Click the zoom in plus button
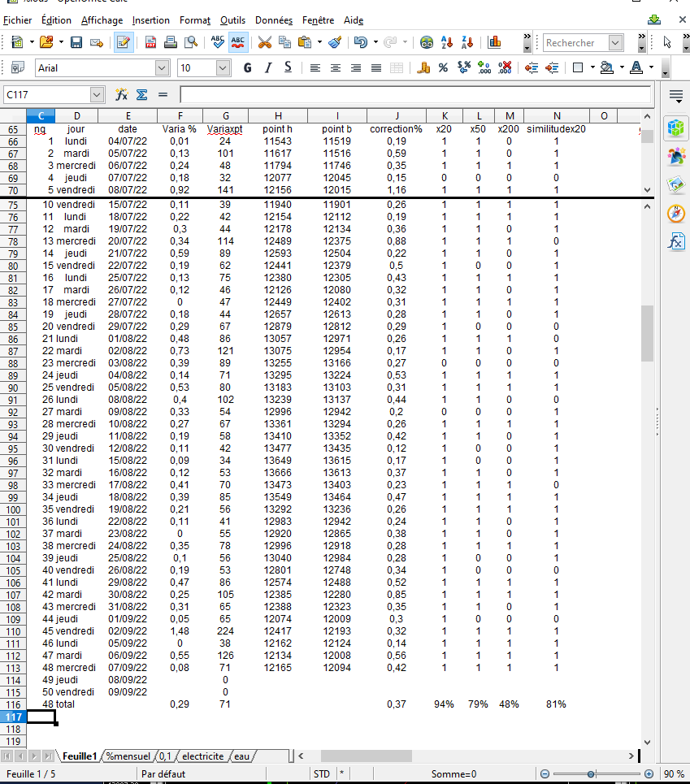This screenshot has height=784, width=690. click(x=649, y=774)
